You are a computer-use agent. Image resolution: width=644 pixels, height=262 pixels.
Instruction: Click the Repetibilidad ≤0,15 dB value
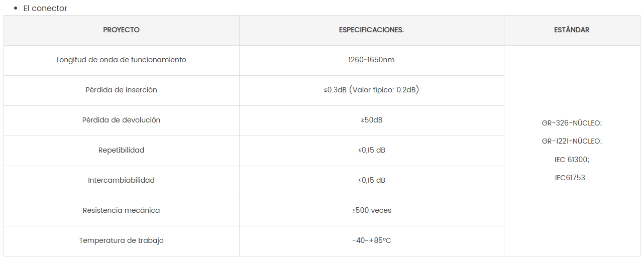(x=372, y=150)
